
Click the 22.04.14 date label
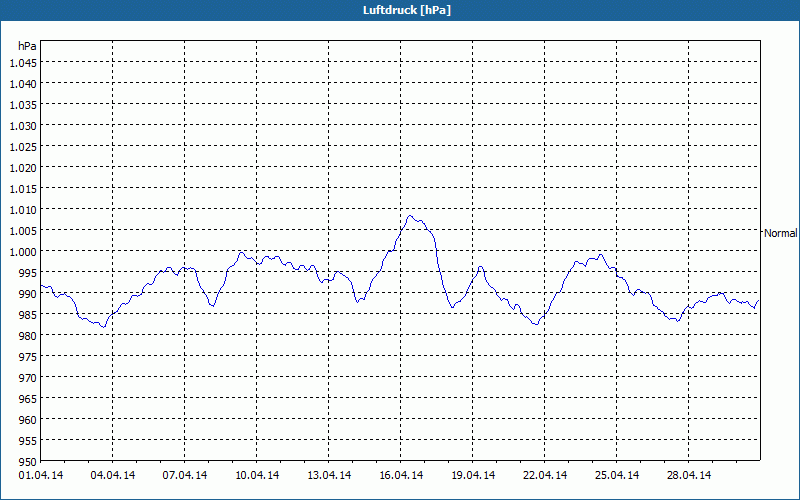click(x=545, y=475)
